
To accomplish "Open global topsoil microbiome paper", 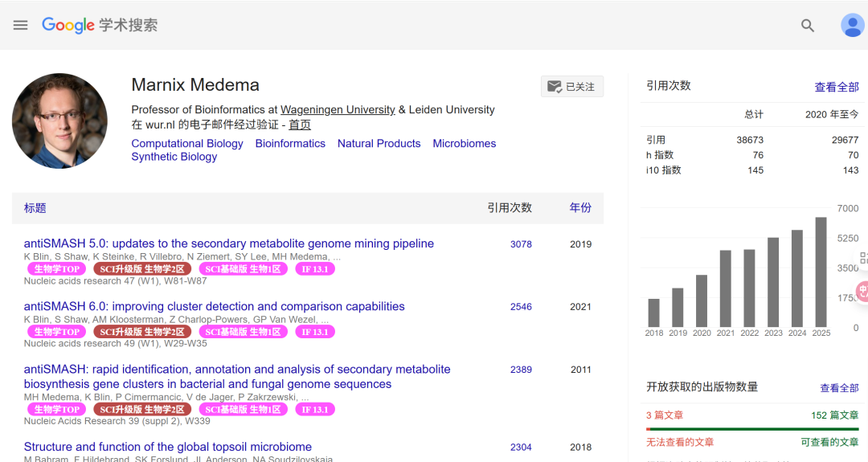I will click(x=168, y=447).
